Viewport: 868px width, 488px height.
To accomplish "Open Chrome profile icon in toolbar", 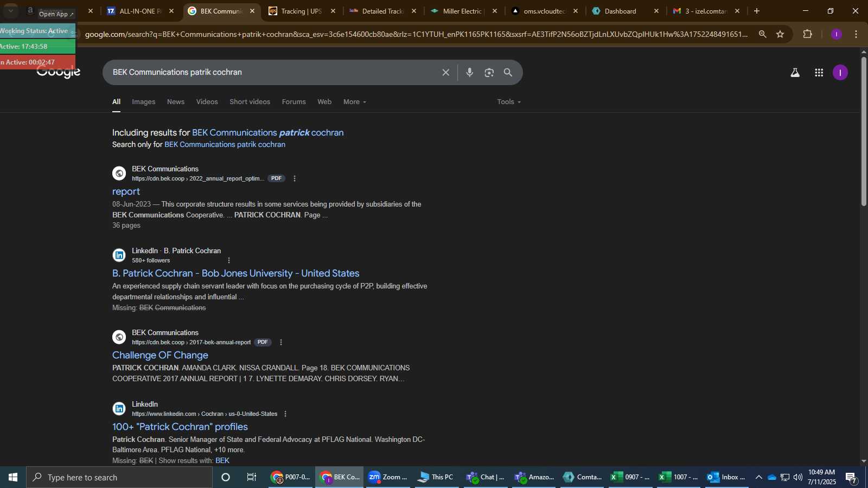I will click(x=837, y=34).
